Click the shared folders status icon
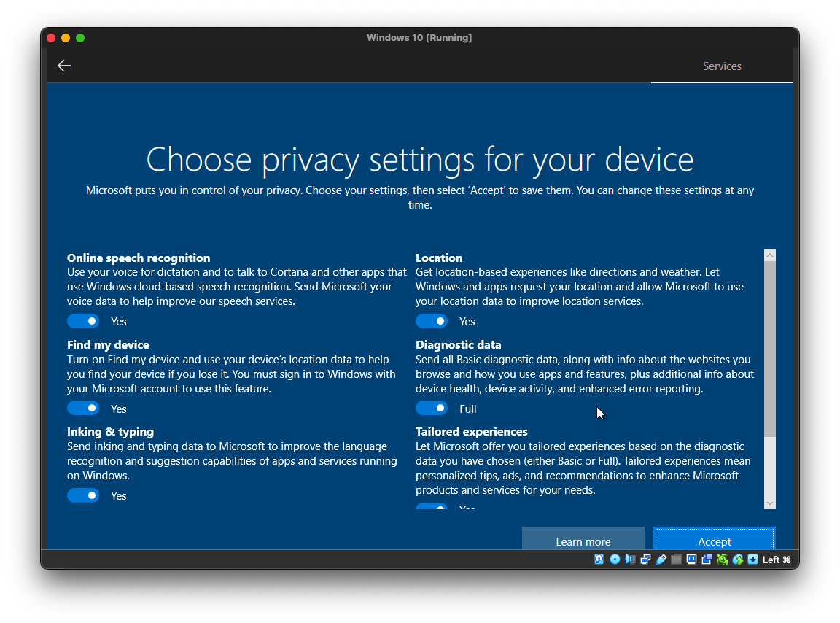840x623 pixels. [676, 560]
